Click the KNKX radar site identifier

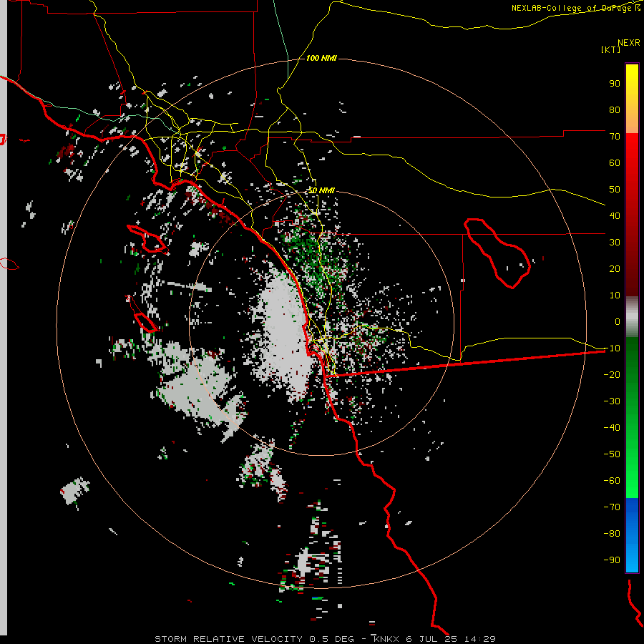pos(386,639)
